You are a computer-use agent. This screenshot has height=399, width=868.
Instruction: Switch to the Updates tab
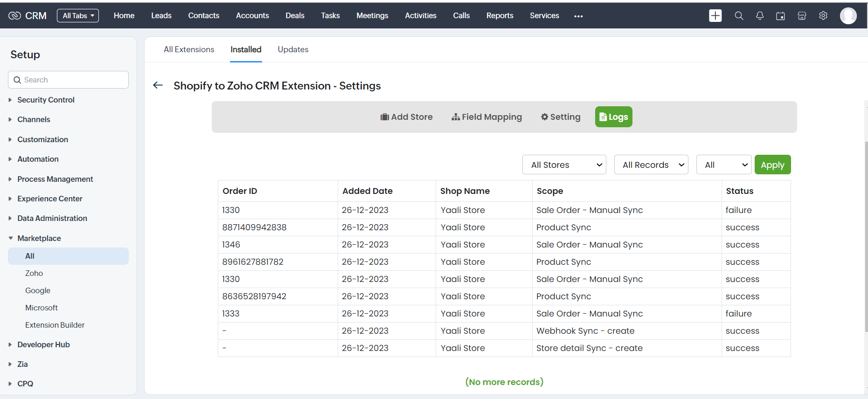point(293,49)
